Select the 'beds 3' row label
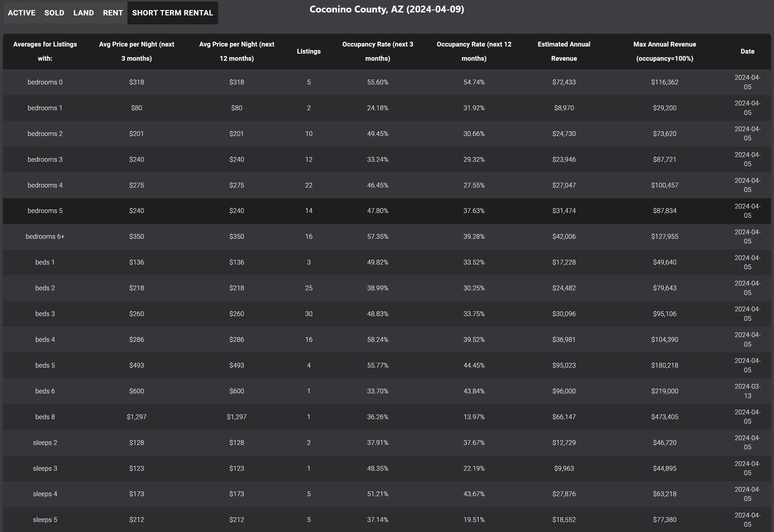Image resolution: width=774 pixels, height=532 pixels. coord(45,314)
